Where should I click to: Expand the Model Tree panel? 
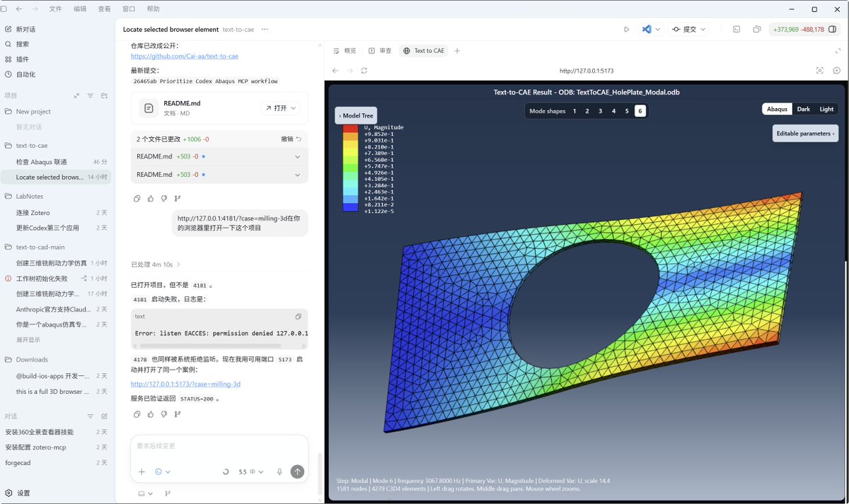point(356,115)
